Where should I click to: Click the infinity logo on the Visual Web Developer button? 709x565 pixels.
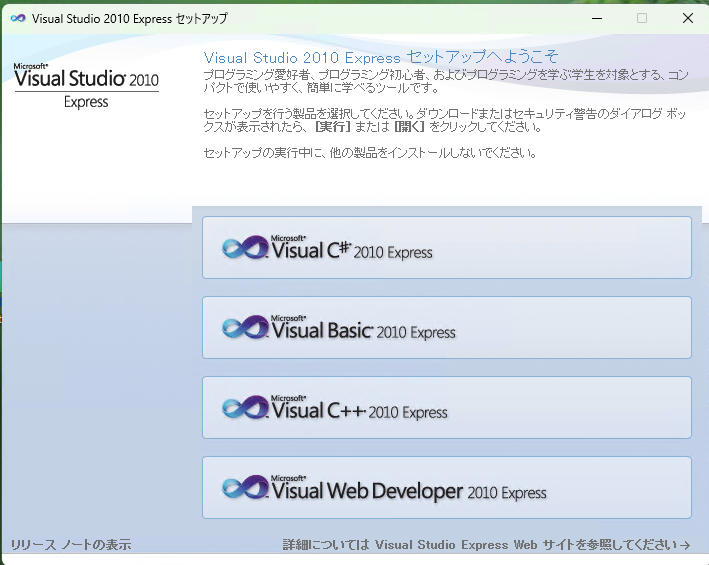click(245, 488)
